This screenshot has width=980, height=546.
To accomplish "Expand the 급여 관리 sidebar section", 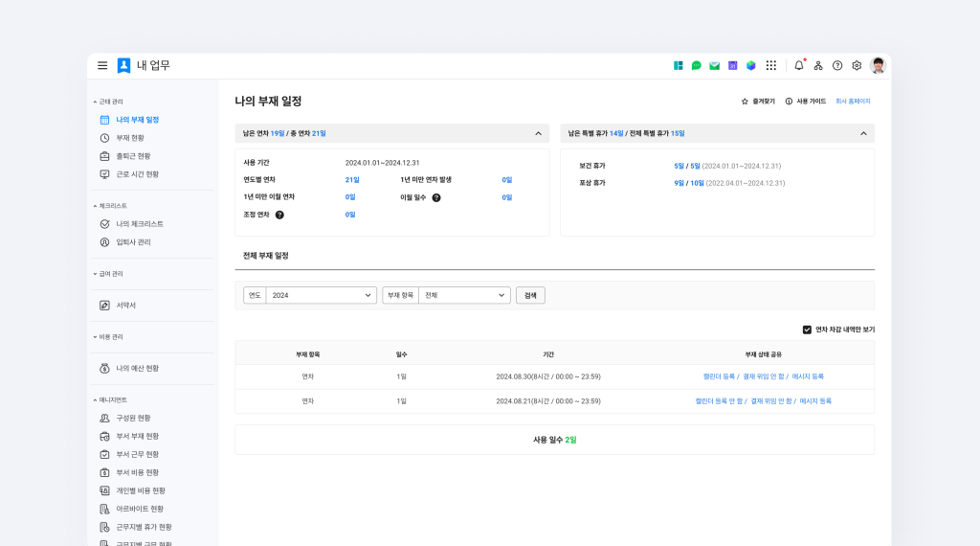I will pyautogui.click(x=108, y=274).
